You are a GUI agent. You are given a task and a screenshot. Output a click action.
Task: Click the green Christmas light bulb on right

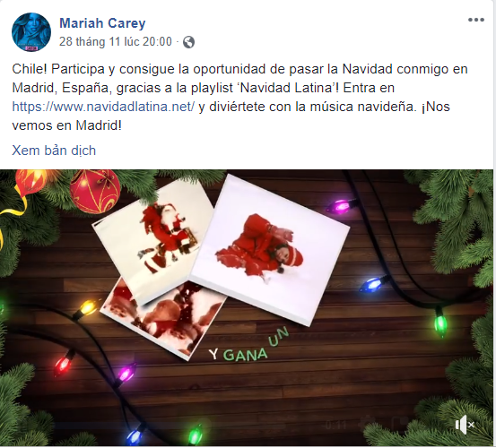click(x=440, y=322)
